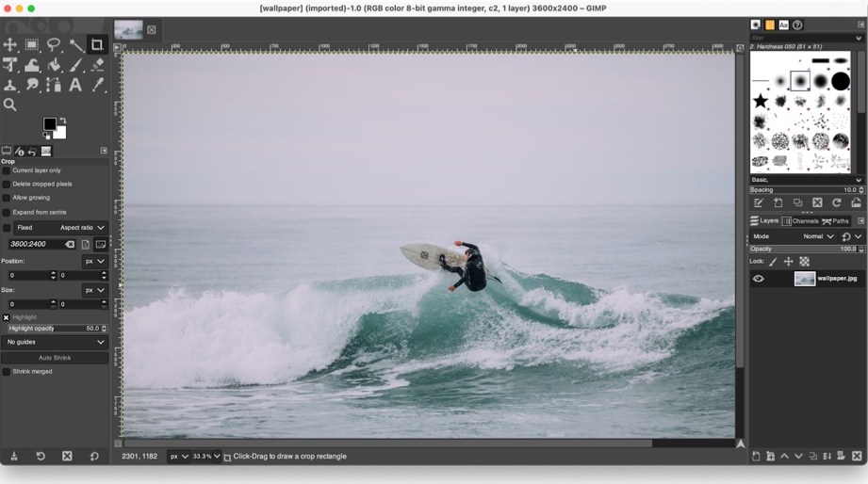Click the Auto Shrink button

point(55,358)
